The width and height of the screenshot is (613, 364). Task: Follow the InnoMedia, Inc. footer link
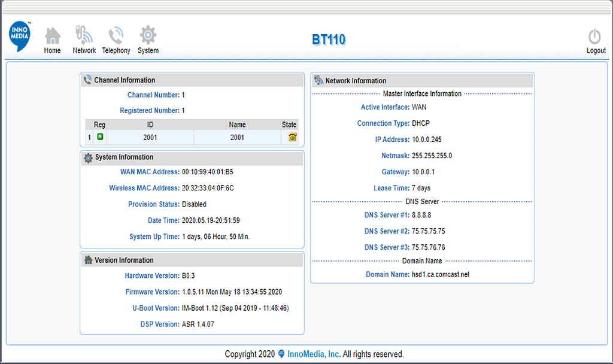(314, 354)
